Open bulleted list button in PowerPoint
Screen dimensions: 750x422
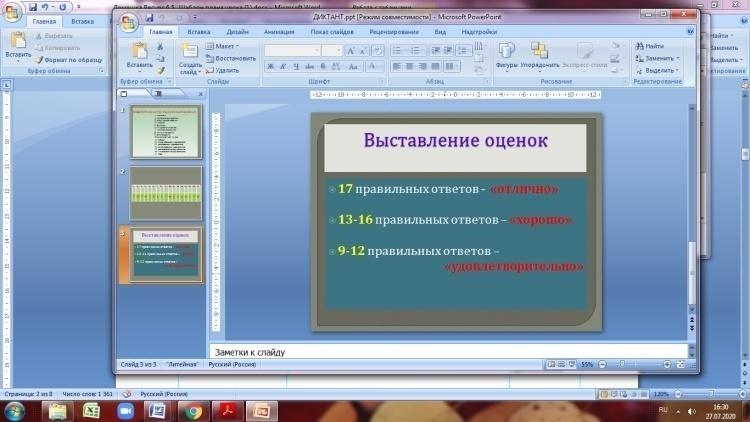398,51
